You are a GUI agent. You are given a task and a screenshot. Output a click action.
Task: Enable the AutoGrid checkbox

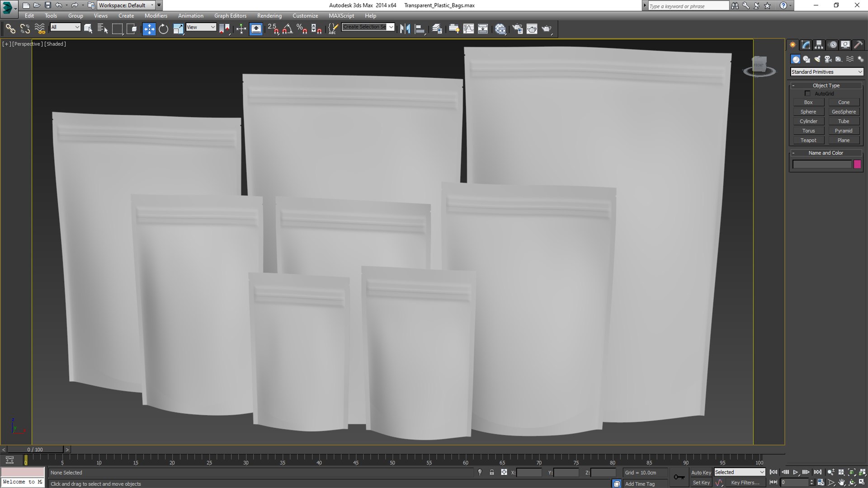pos(807,94)
